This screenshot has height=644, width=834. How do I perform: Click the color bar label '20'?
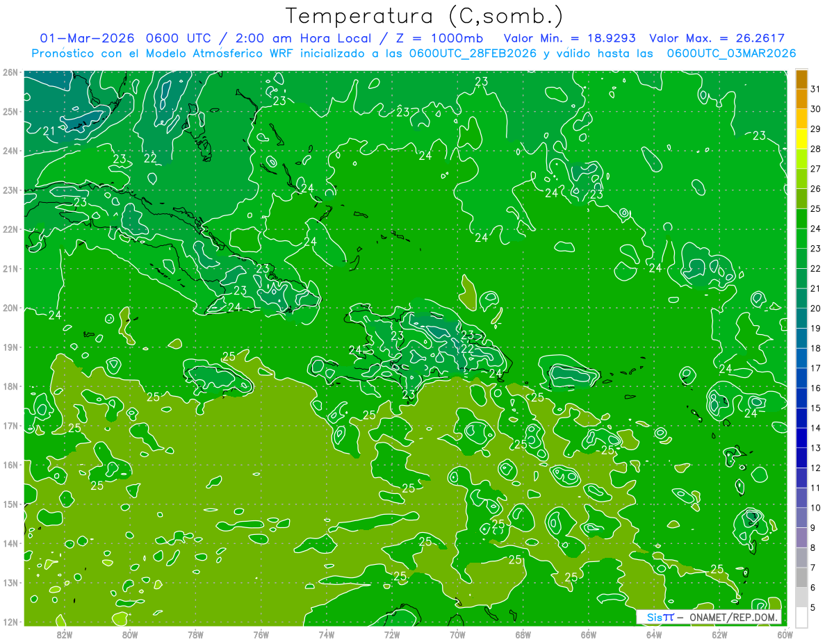pos(815,308)
